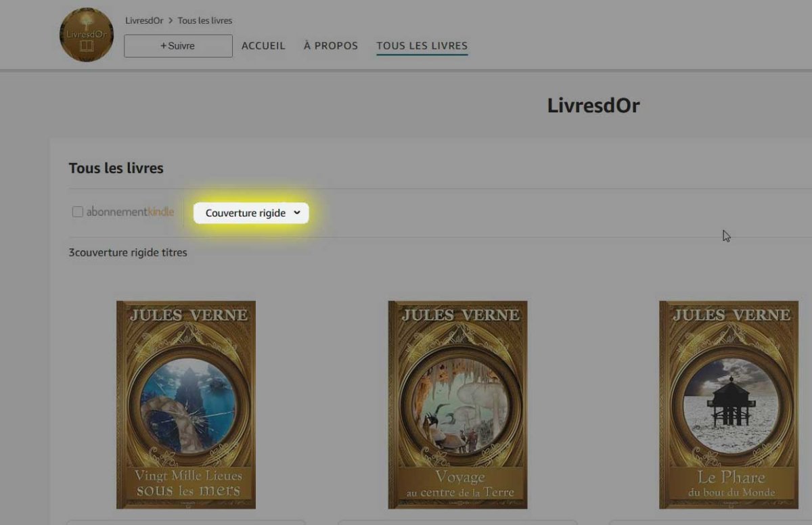This screenshot has height=525, width=812.
Task: Click the abonnement kindle logo label
Action: pyautogui.click(x=130, y=212)
